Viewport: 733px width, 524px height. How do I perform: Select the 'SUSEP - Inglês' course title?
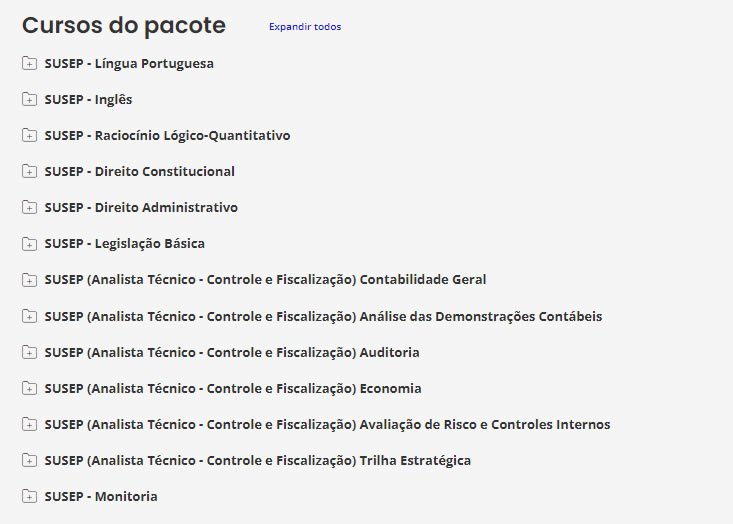pos(88,100)
